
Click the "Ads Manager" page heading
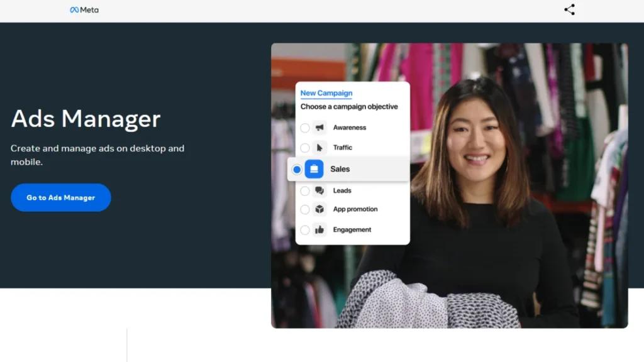pyautogui.click(x=86, y=119)
